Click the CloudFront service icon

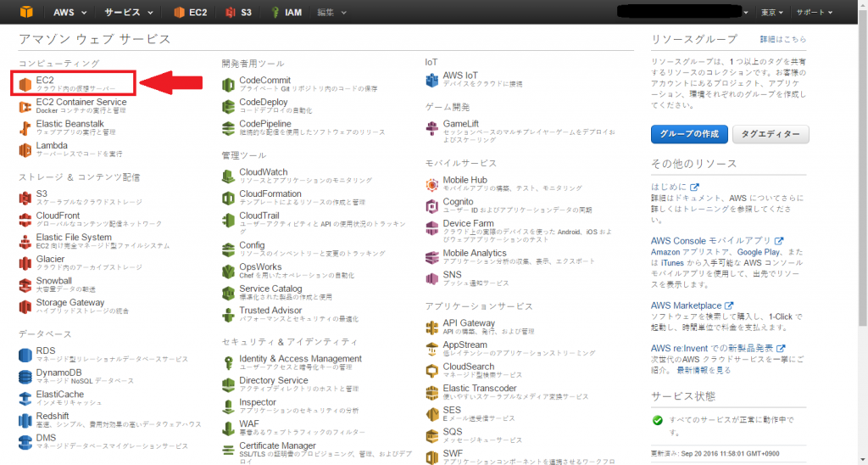25,220
